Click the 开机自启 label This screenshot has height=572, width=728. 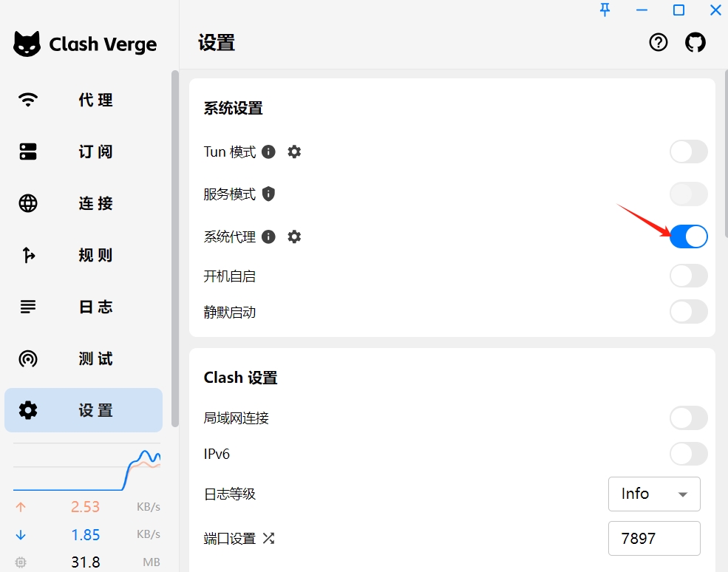click(x=229, y=276)
